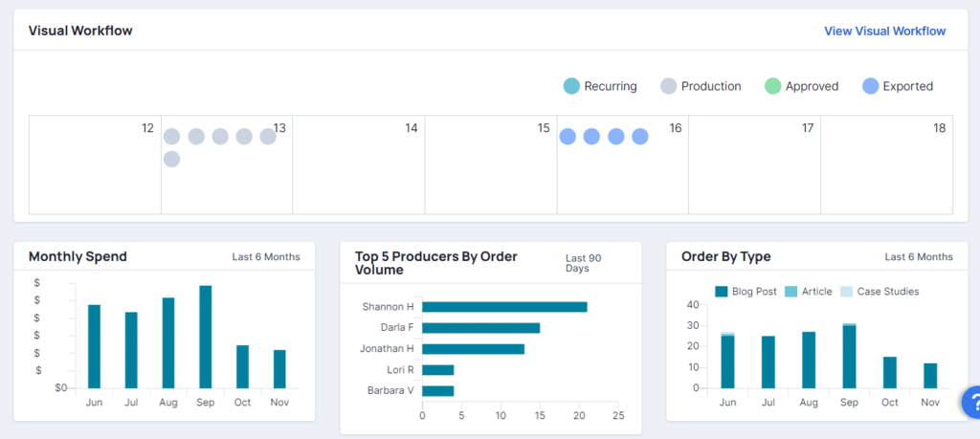This screenshot has width=980, height=439.
Task: Click the teal Recurring legend circle
Action: tap(571, 86)
